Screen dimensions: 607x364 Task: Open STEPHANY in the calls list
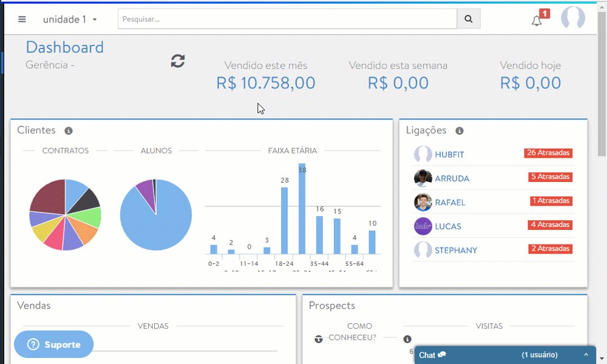pos(456,251)
